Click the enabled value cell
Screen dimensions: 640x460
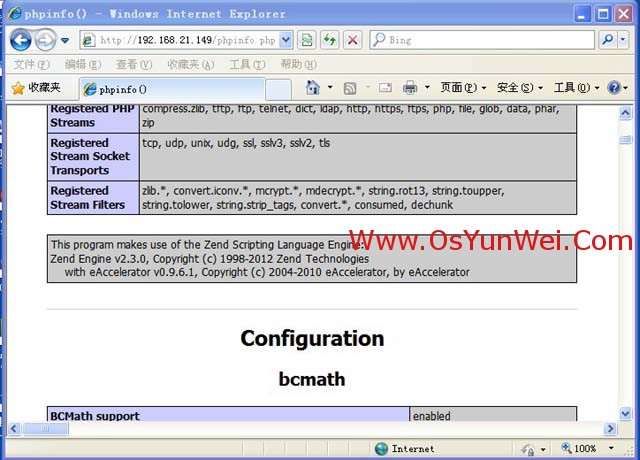(x=493, y=414)
